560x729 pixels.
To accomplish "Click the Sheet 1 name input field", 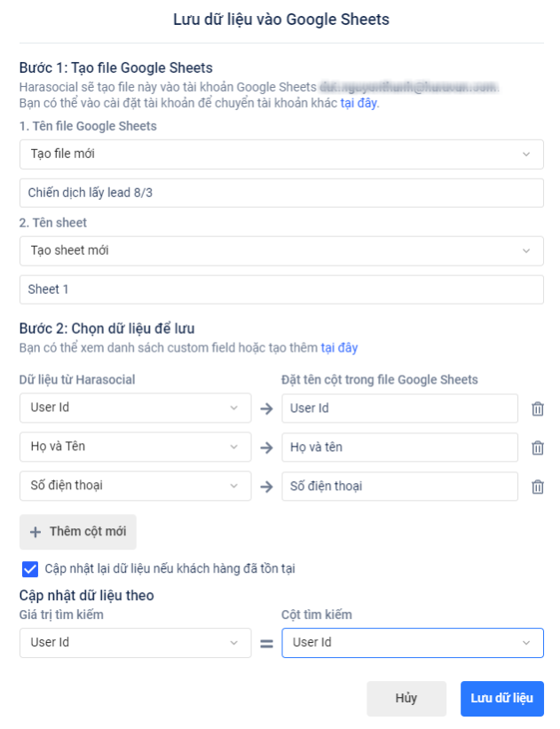I will click(x=281, y=289).
